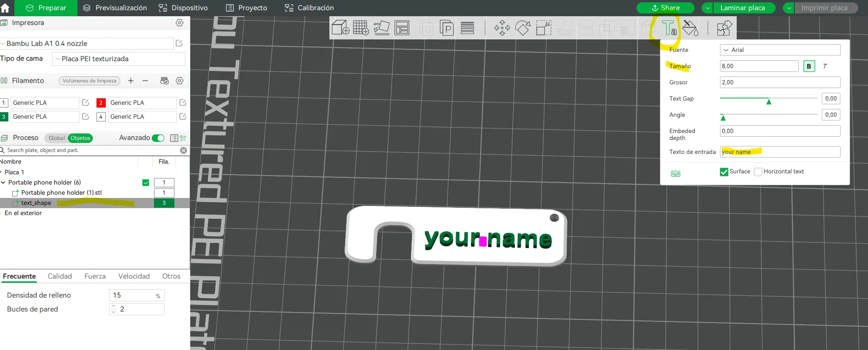Edit the filament 2 Generic PLA preset
Screen dimensions: 868x350
183,102
